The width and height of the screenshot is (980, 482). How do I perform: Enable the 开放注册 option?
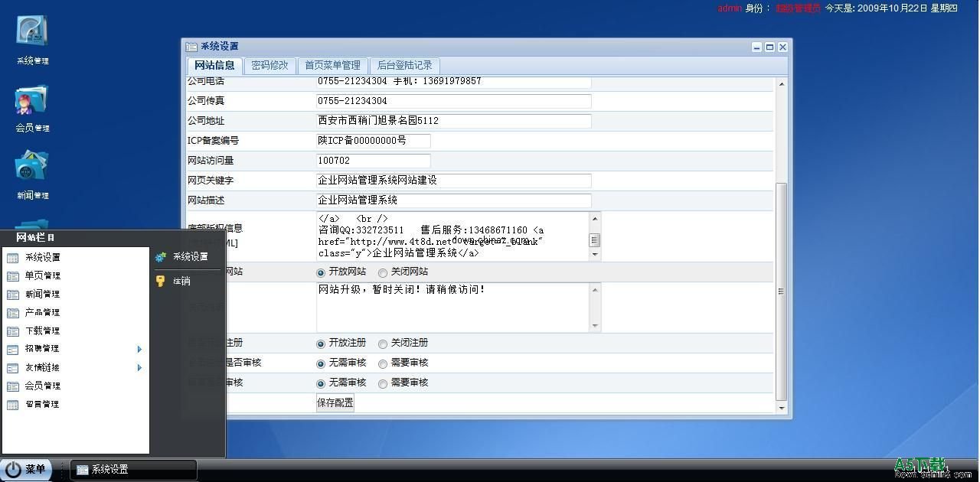click(x=320, y=343)
